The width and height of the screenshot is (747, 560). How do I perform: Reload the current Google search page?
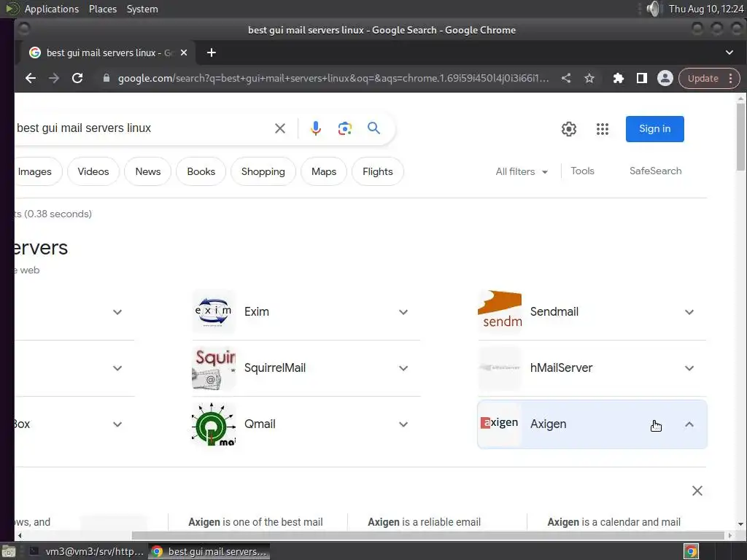tap(77, 79)
